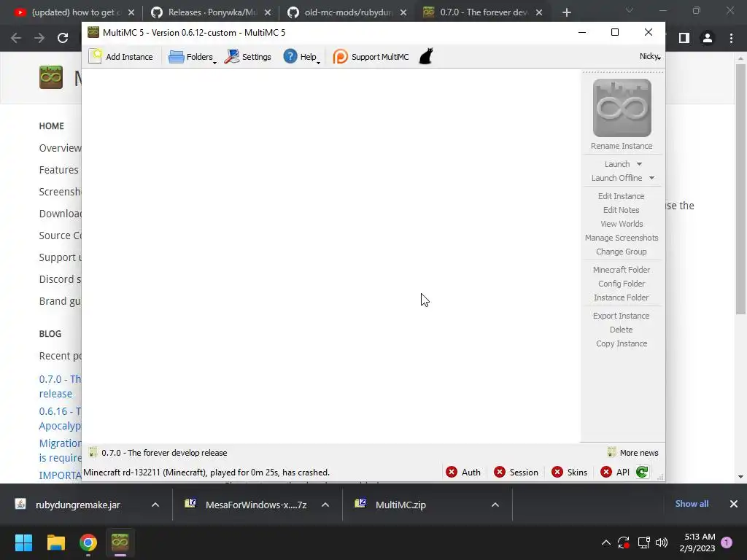The height and width of the screenshot is (560, 747).
Task: Click the gray infinity instance icon
Action: pos(622,108)
